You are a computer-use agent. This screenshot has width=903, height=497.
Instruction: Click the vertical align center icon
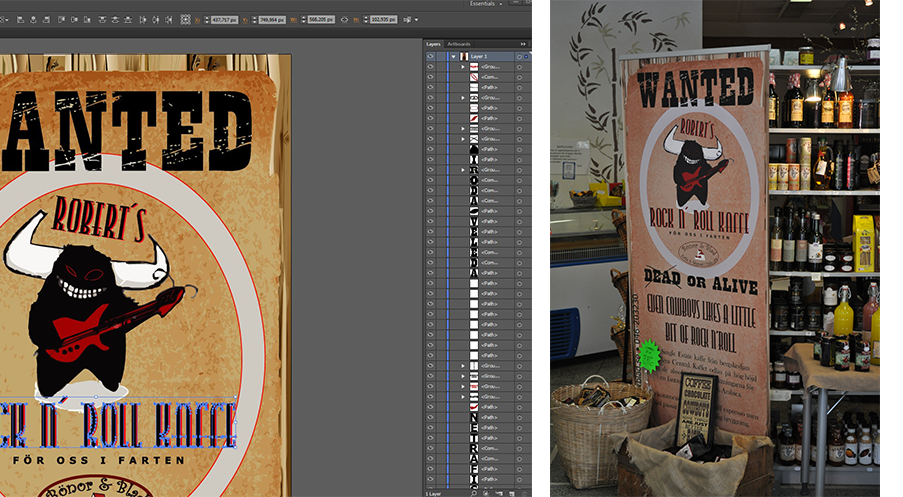pos(74,20)
